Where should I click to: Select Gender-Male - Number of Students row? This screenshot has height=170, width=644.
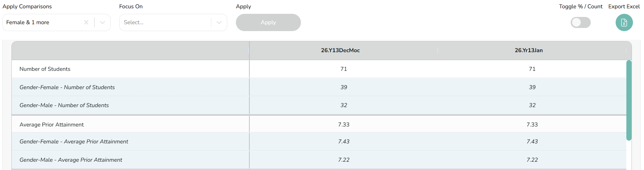pos(64,105)
